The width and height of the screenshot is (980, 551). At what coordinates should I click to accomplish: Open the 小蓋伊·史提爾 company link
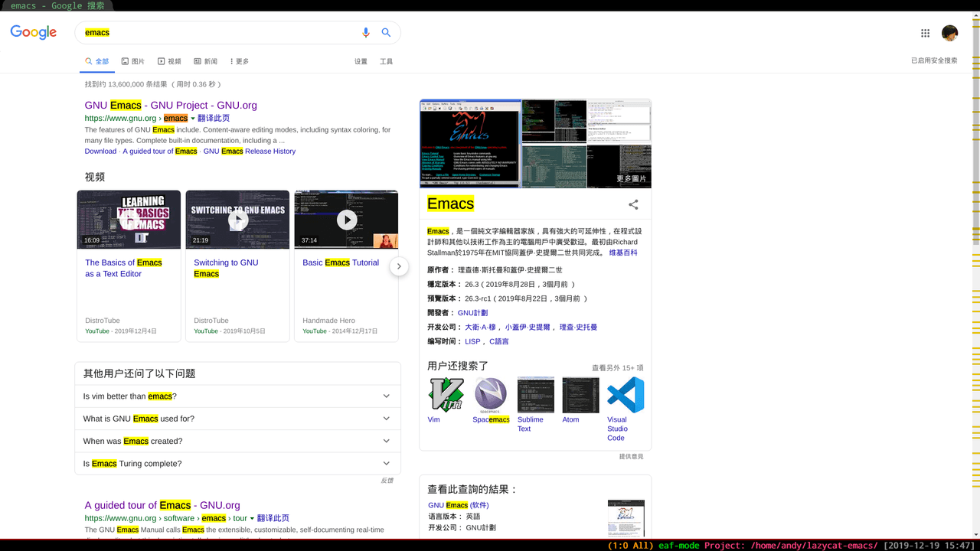528,328
